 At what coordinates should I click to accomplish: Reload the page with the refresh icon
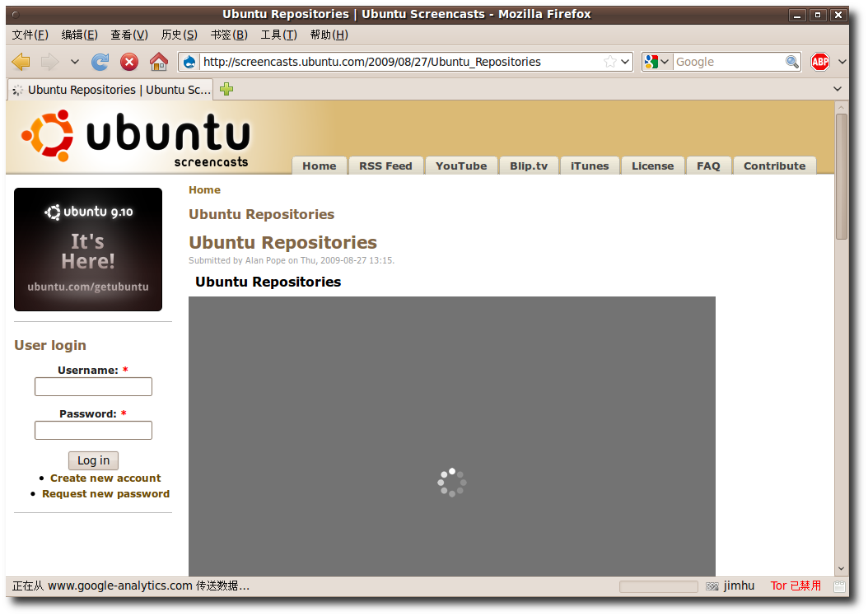coord(100,62)
